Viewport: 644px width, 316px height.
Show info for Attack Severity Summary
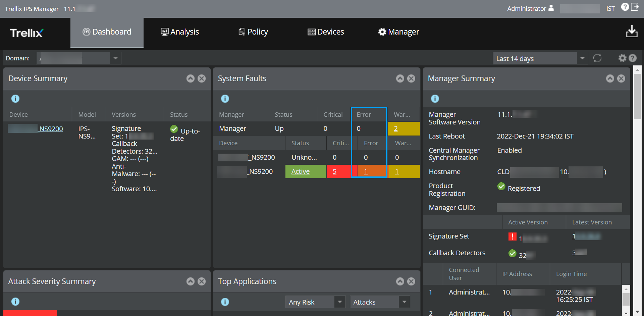tap(15, 302)
